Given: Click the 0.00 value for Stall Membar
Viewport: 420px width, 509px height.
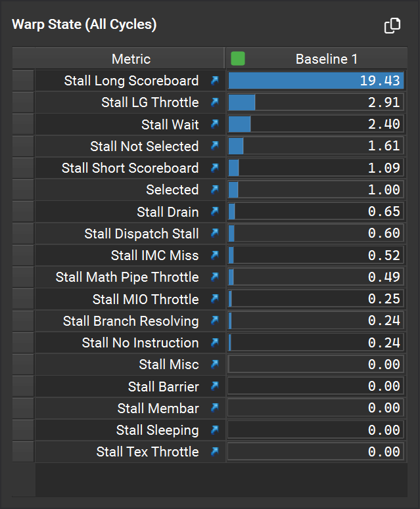Looking at the screenshot, I should point(384,408).
